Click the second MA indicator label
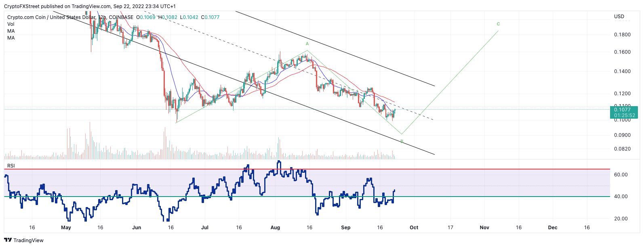This screenshot has width=644, height=247. [11, 38]
